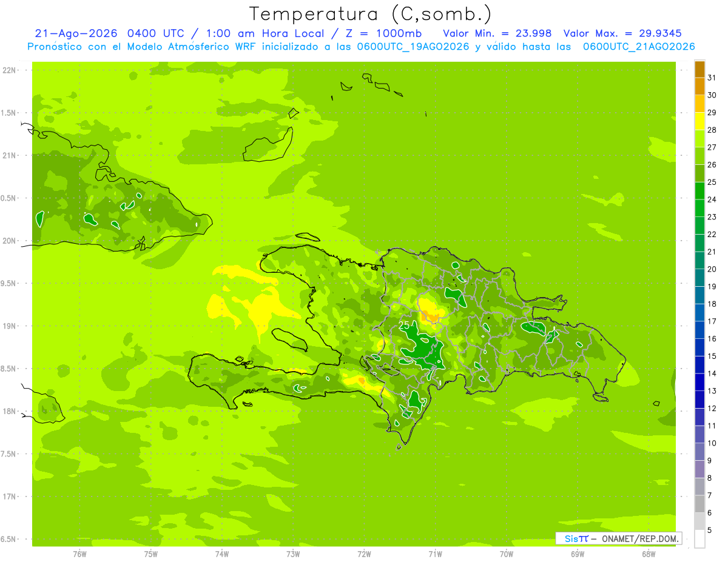Click the dark green 24 legend color
This screenshot has width=728, height=562.
(699, 191)
